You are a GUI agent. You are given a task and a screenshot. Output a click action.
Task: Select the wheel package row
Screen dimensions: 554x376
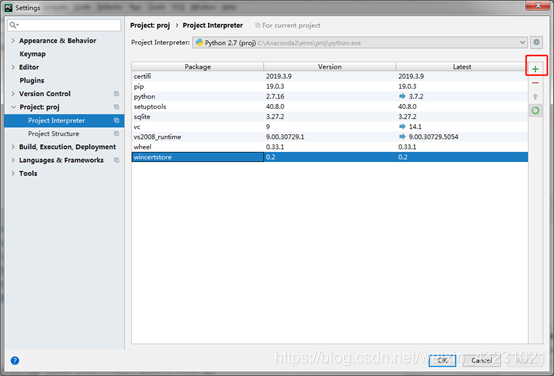[x=330, y=147]
